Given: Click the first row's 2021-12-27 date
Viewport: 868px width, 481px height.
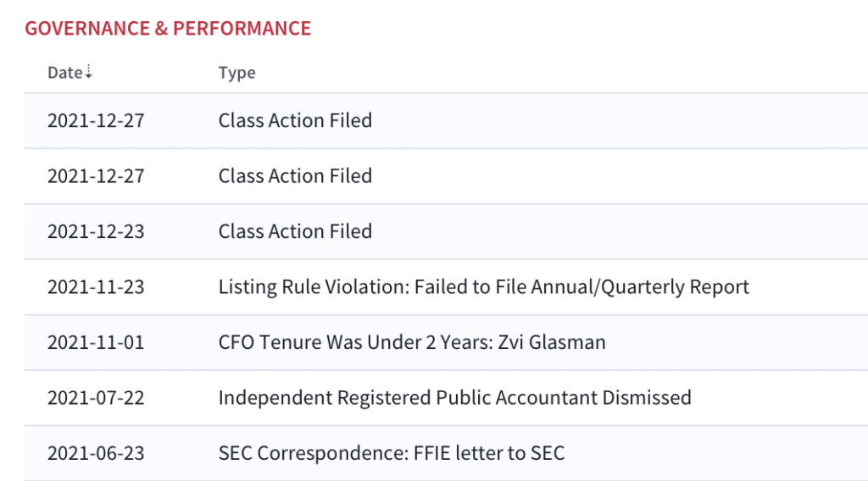Looking at the screenshot, I should tap(96, 120).
